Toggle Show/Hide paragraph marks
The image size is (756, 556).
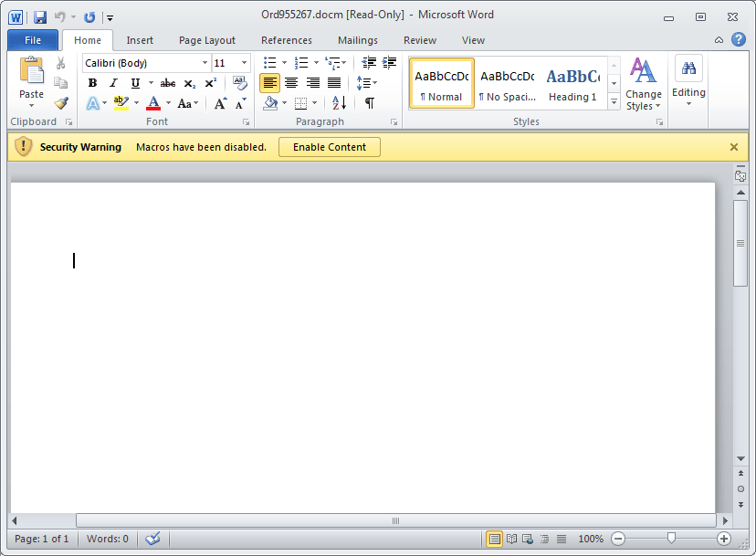370,103
